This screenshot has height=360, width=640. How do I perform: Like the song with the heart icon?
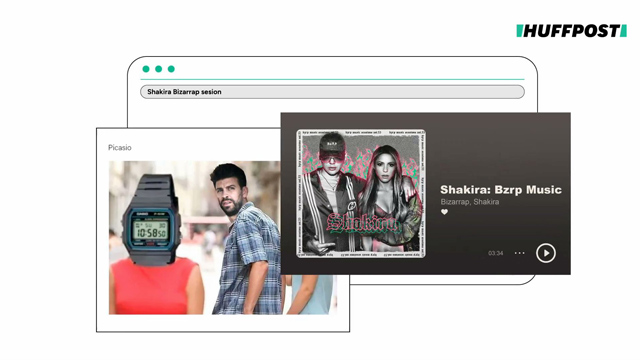coord(444,212)
